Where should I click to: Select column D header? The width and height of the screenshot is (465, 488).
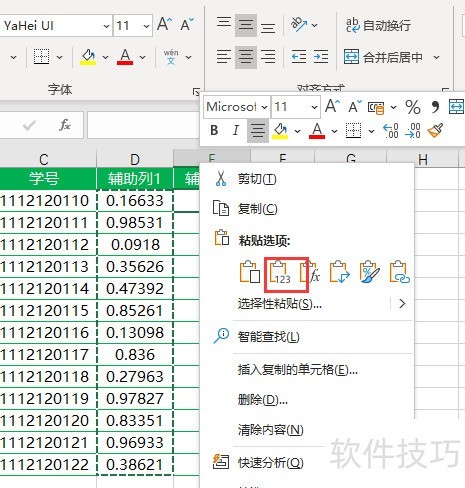[x=135, y=159]
